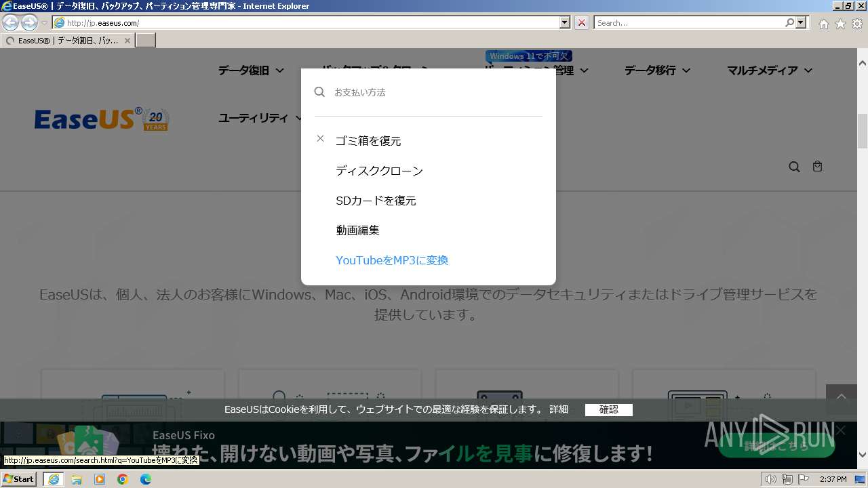Expand the データ移行 menu
This screenshot has width=868, height=488.
click(657, 70)
